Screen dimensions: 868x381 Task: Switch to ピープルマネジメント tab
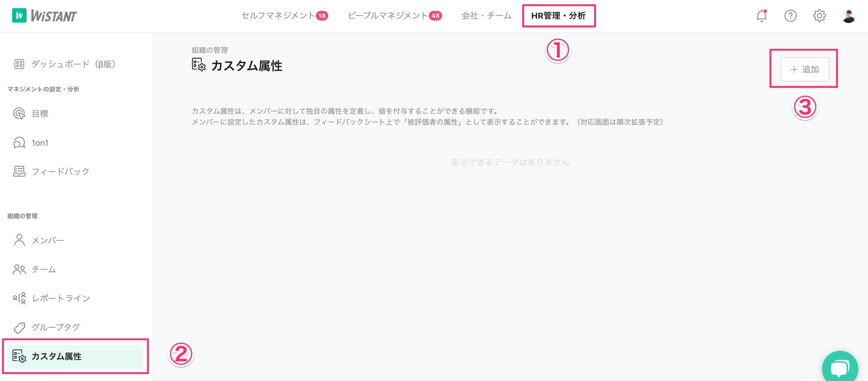tap(394, 16)
